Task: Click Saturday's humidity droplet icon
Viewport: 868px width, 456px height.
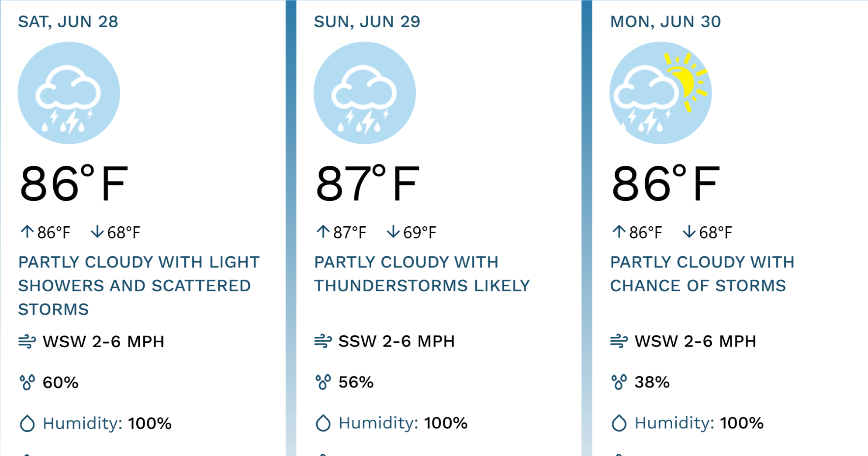Action: 27,424
